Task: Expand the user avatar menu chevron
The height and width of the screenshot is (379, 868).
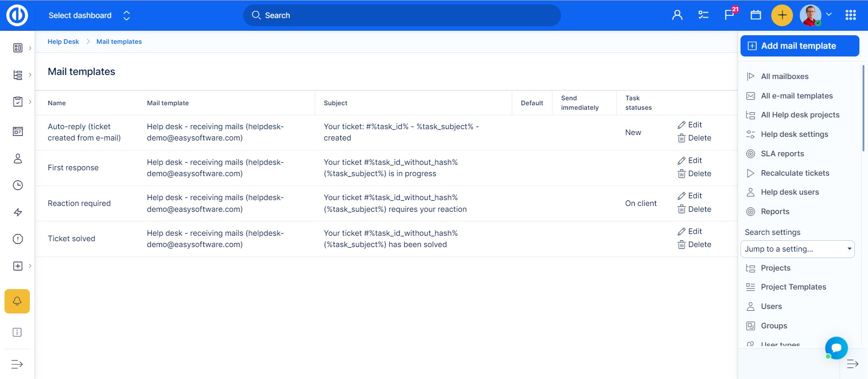Action: coord(829,14)
